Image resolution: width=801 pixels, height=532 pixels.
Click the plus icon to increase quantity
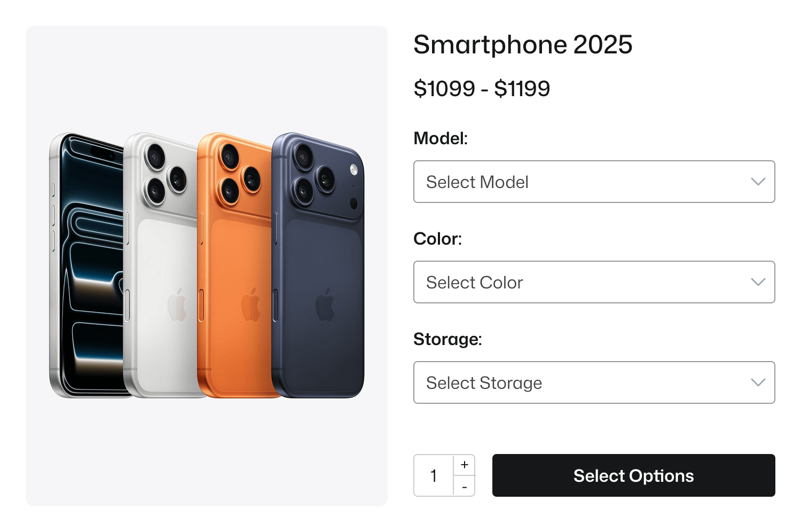pyautogui.click(x=465, y=464)
